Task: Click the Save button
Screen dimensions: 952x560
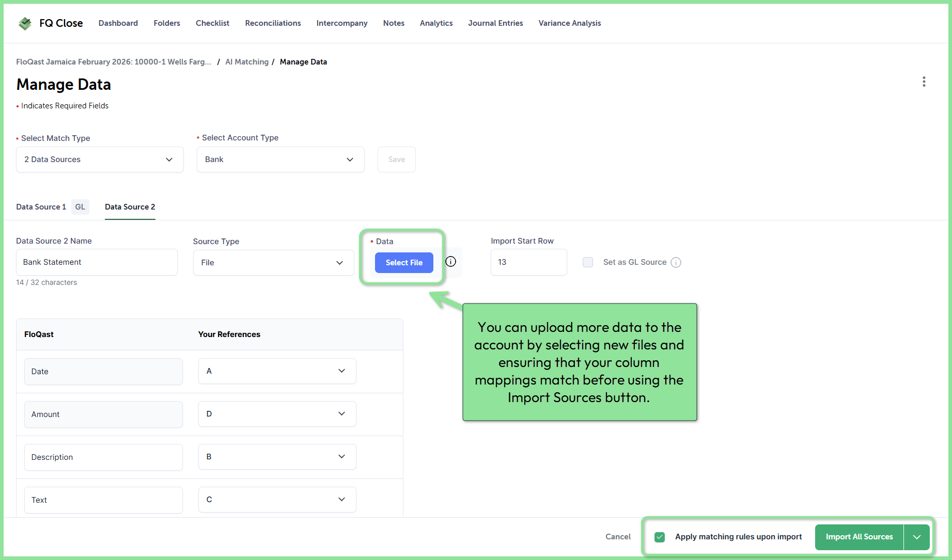Action: [397, 159]
